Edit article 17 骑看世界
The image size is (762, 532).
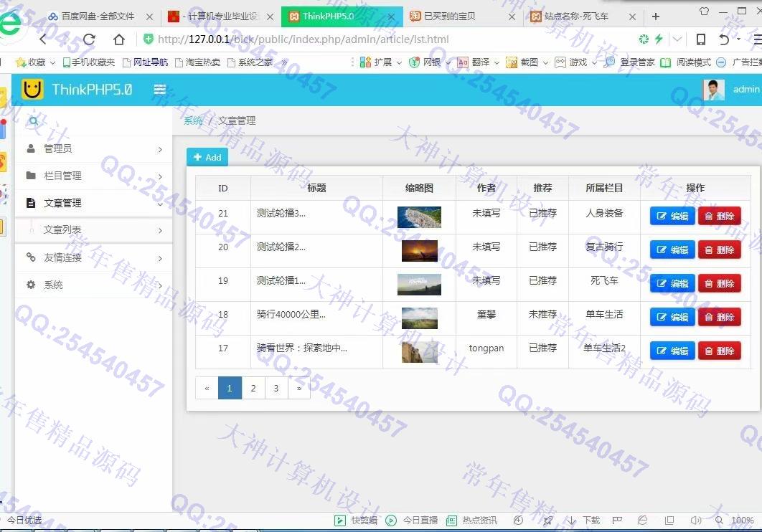click(x=672, y=351)
